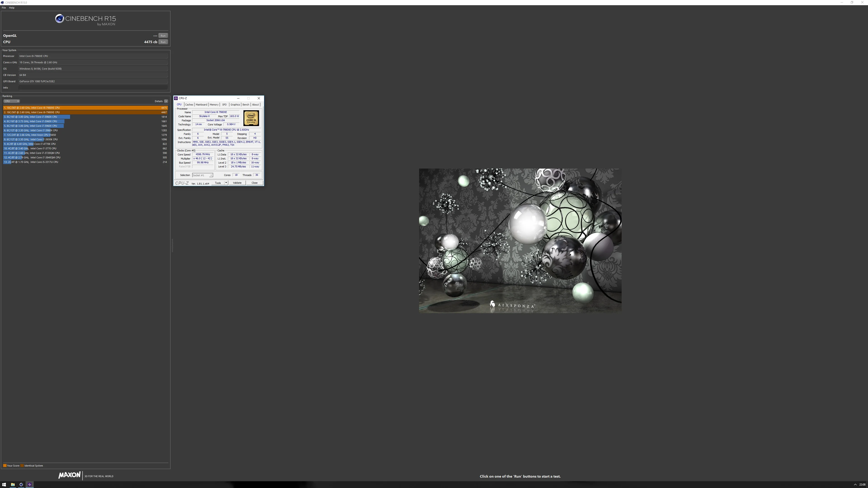Select ranking row 7 Intel Xeon X5650
This screenshot has height=488, width=868.
(x=86, y=135)
